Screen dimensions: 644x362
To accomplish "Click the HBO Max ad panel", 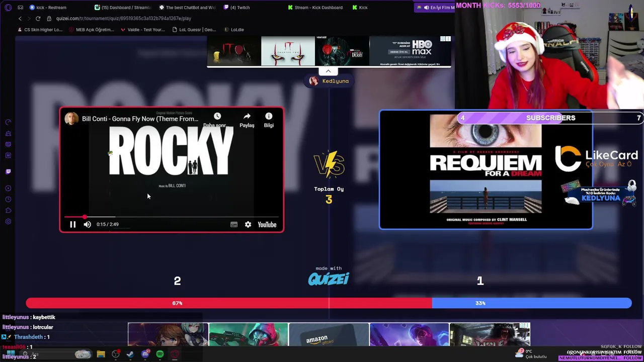I will tap(410, 51).
